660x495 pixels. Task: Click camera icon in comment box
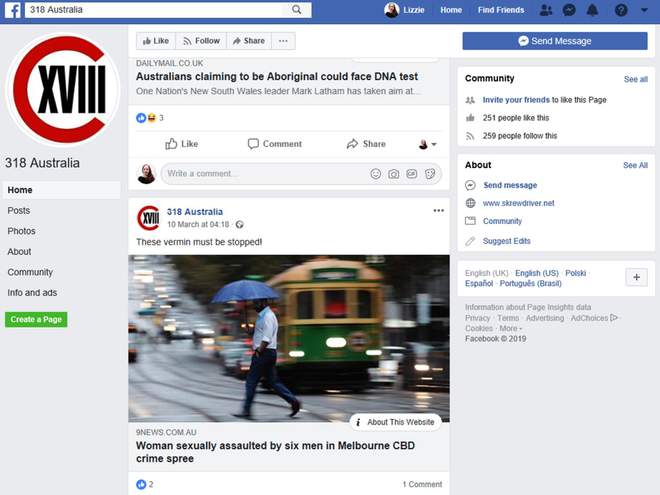(394, 174)
